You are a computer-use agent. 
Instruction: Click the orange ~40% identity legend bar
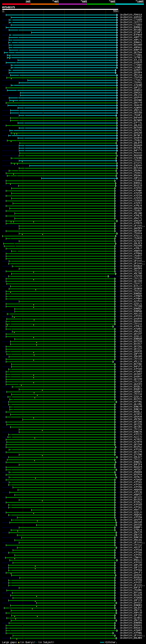[x=45, y=4]
